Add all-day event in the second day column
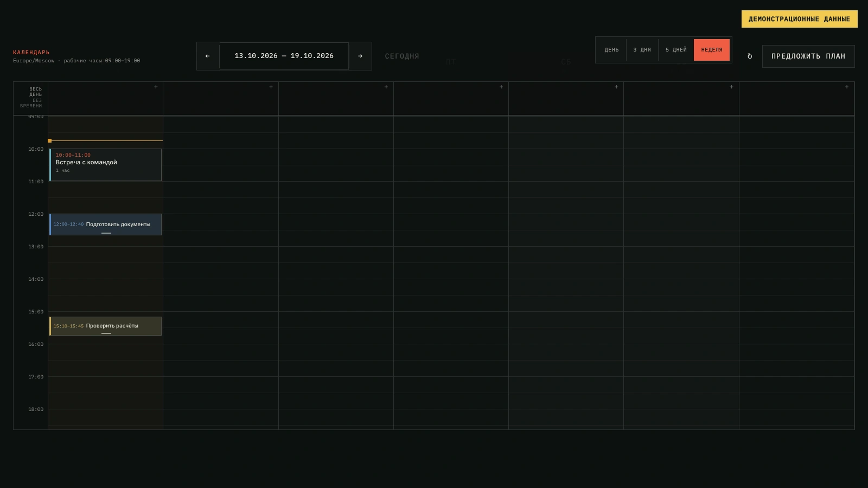The width and height of the screenshot is (868, 488). (x=271, y=87)
